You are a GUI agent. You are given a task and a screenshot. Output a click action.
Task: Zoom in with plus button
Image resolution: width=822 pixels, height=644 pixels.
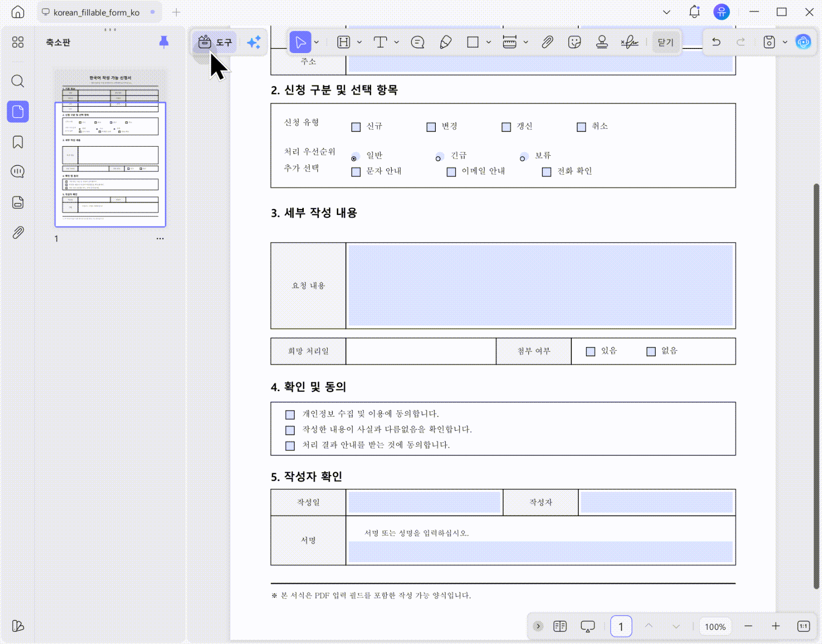click(x=776, y=626)
